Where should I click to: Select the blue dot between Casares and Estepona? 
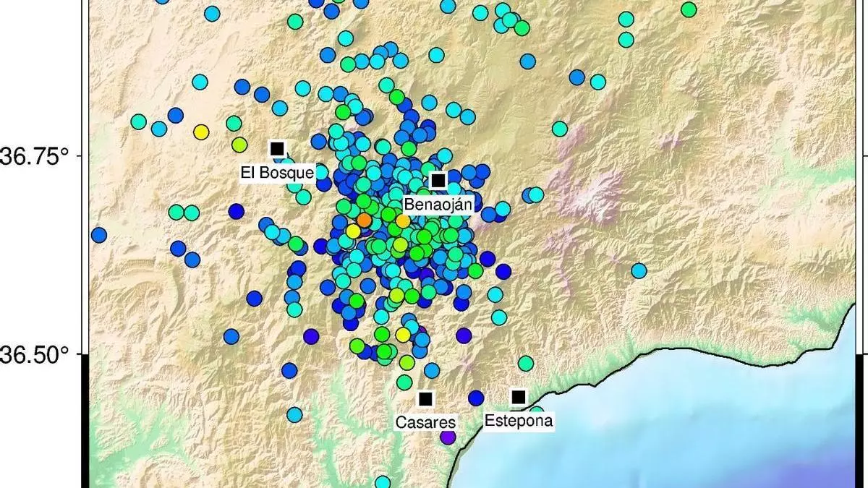[476, 398]
